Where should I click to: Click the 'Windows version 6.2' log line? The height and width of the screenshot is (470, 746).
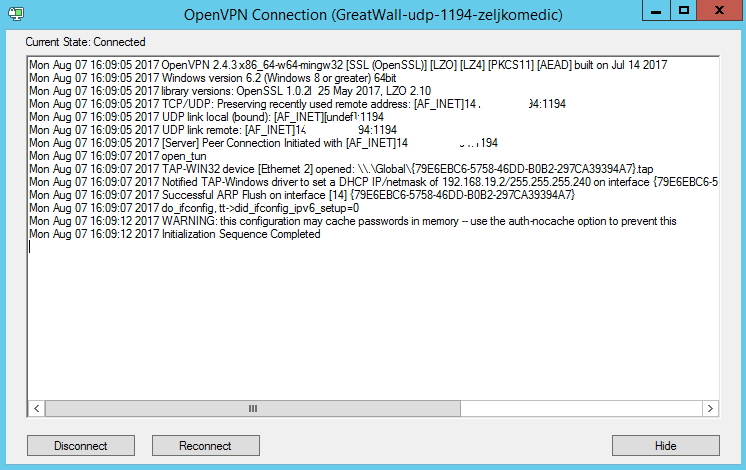(213, 78)
